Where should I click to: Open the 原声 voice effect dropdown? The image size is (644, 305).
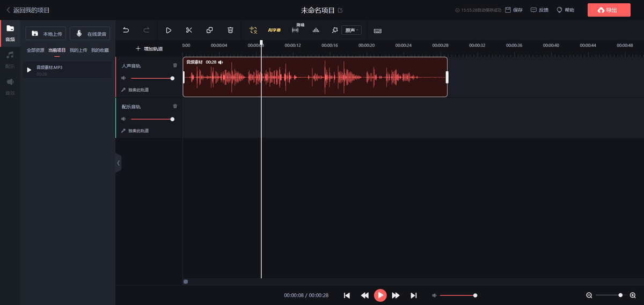point(352,31)
